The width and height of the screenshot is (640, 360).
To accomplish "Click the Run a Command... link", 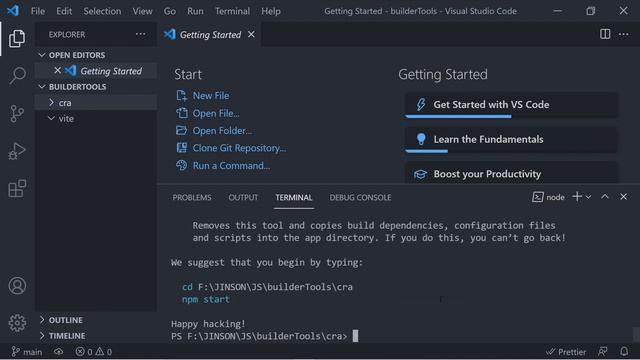I will [231, 166].
